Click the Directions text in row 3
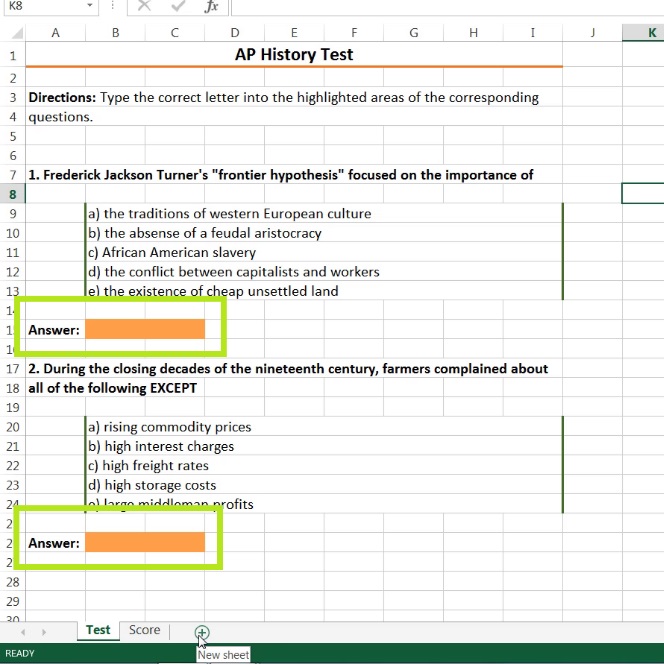Image resolution: width=664 pixels, height=664 pixels. point(283,97)
